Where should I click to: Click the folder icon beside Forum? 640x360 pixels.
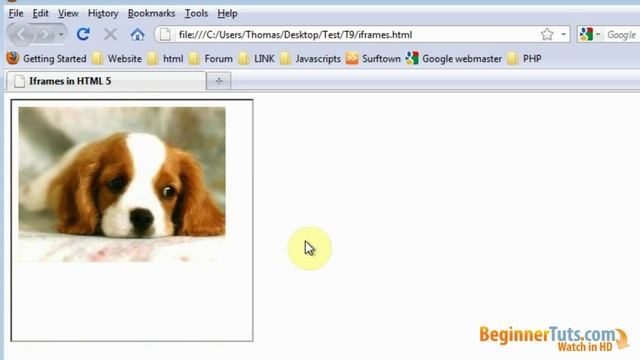pyautogui.click(x=194, y=59)
